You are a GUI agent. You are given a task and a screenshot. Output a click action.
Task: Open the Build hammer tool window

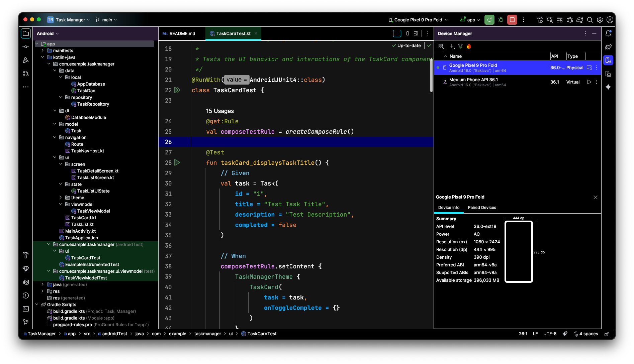tap(26, 255)
